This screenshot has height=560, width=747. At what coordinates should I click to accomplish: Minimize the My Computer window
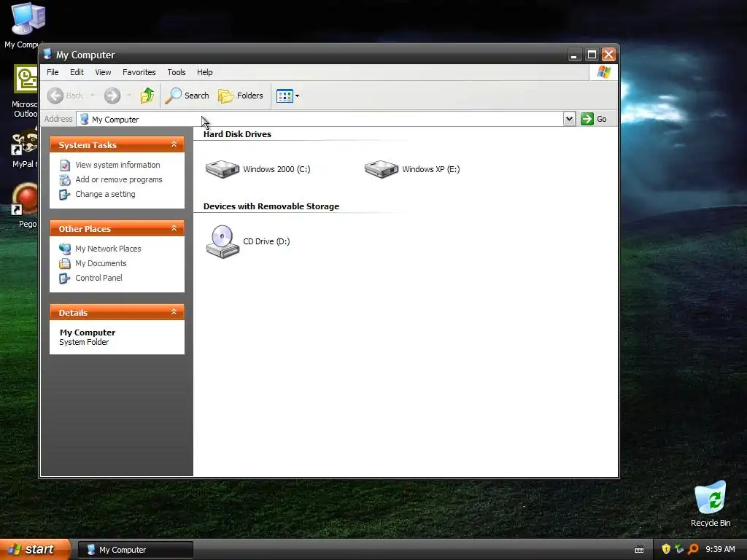[x=574, y=55]
